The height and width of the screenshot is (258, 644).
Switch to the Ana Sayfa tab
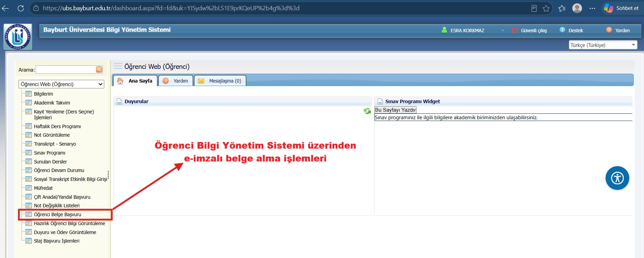tap(135, 81)
